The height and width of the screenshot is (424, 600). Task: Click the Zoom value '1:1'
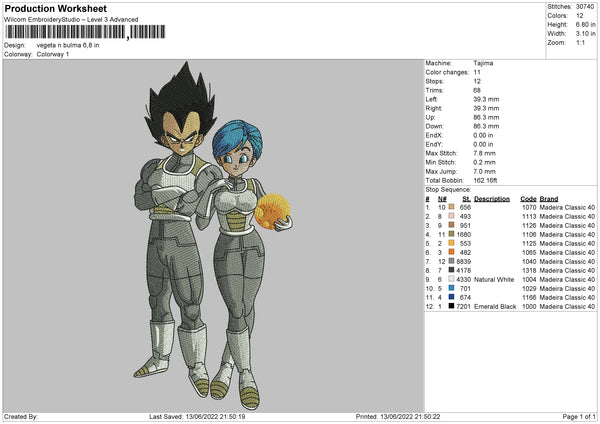580,42
